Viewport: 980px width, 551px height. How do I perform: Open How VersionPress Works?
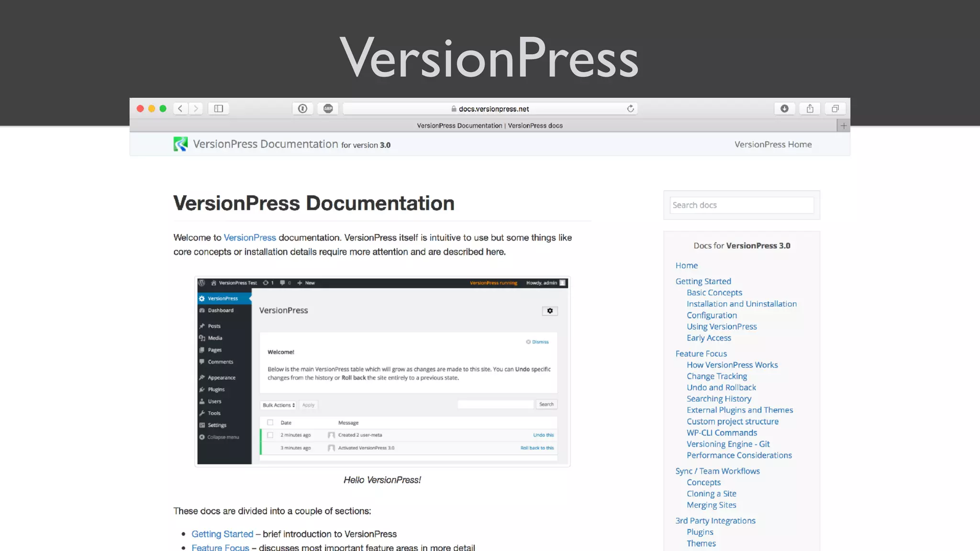732,365
